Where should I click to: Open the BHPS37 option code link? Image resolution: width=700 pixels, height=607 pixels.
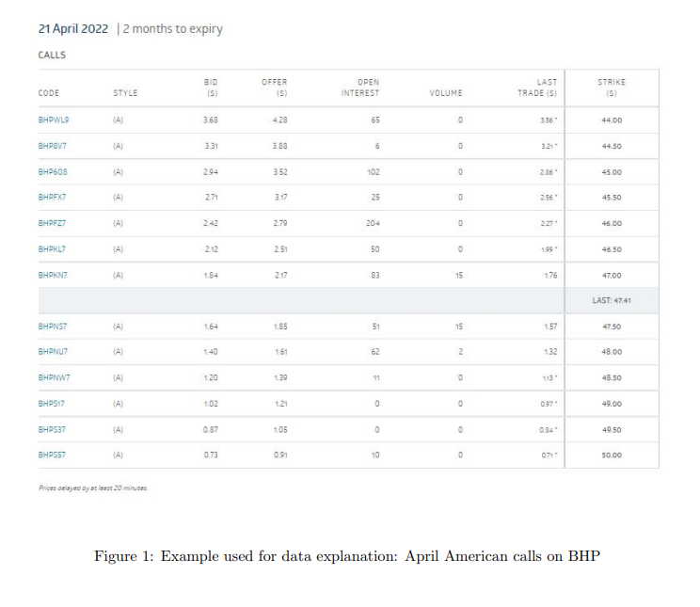click(x=52, y=429)
